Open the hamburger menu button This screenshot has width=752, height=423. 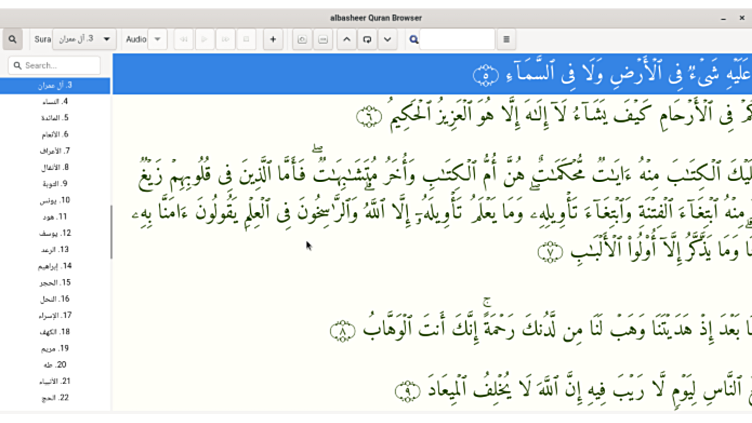506,39
